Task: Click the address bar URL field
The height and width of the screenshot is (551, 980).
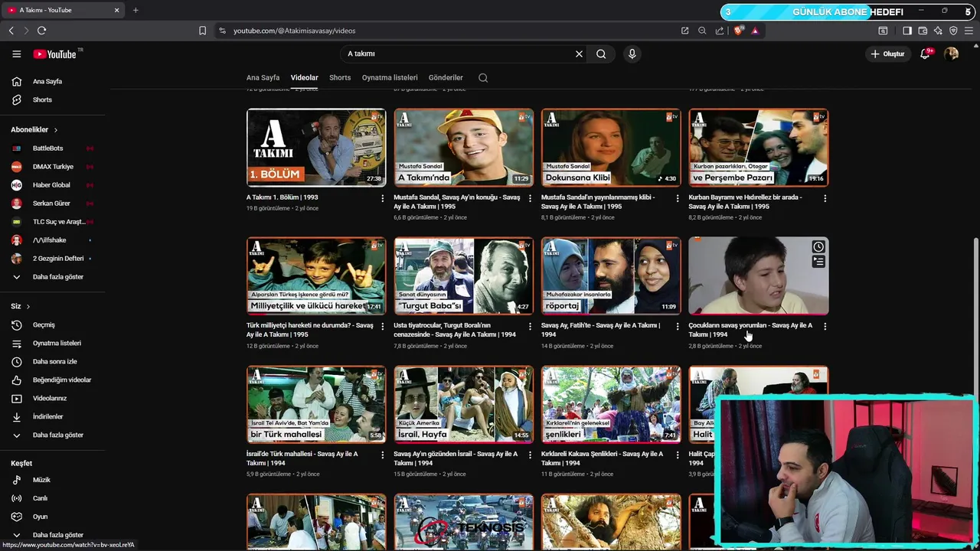Action: coord(452,31)
